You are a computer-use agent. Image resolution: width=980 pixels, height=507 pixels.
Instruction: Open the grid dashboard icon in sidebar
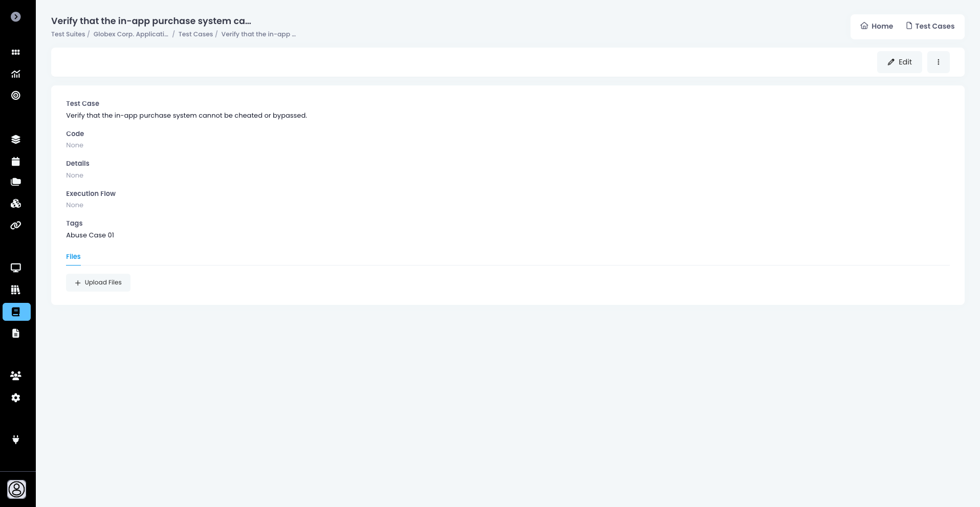pyautogui.click(x=16, y=52)
